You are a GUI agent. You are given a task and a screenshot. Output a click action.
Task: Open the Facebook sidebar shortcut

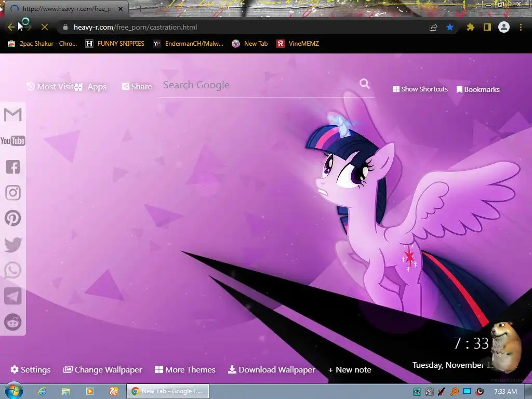coord(13,167)
